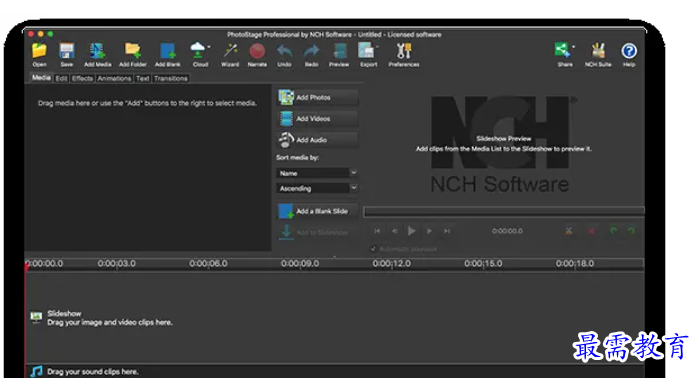
Task: Click the Add Folder toolbar icon
Action: [x=132, y=54]
